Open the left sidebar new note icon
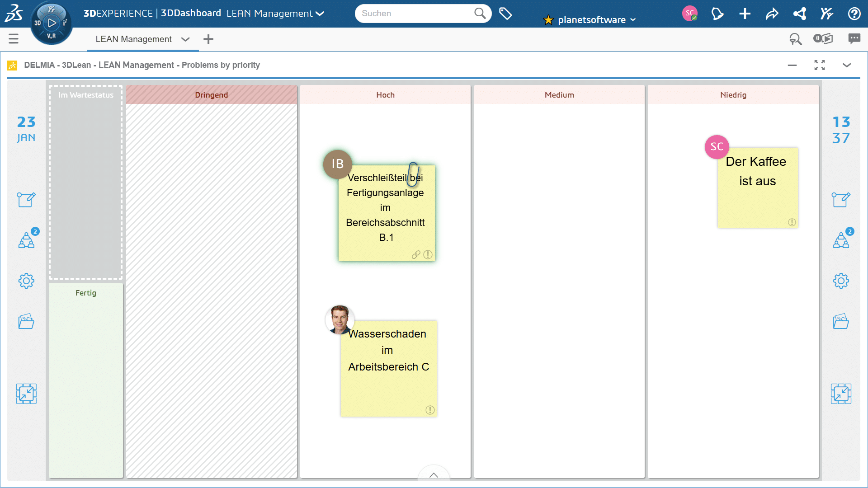The image size is (868, 488). [26, 199]
